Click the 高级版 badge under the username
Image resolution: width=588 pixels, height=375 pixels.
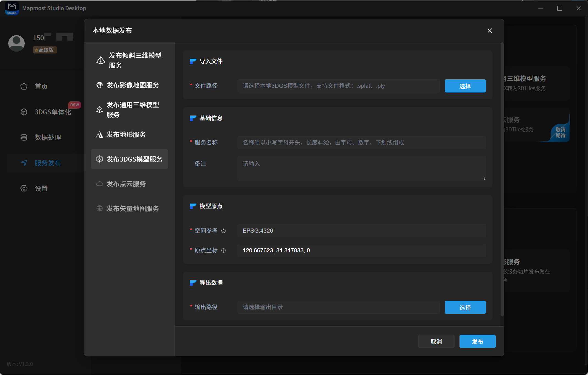click(x=45, y=50)
